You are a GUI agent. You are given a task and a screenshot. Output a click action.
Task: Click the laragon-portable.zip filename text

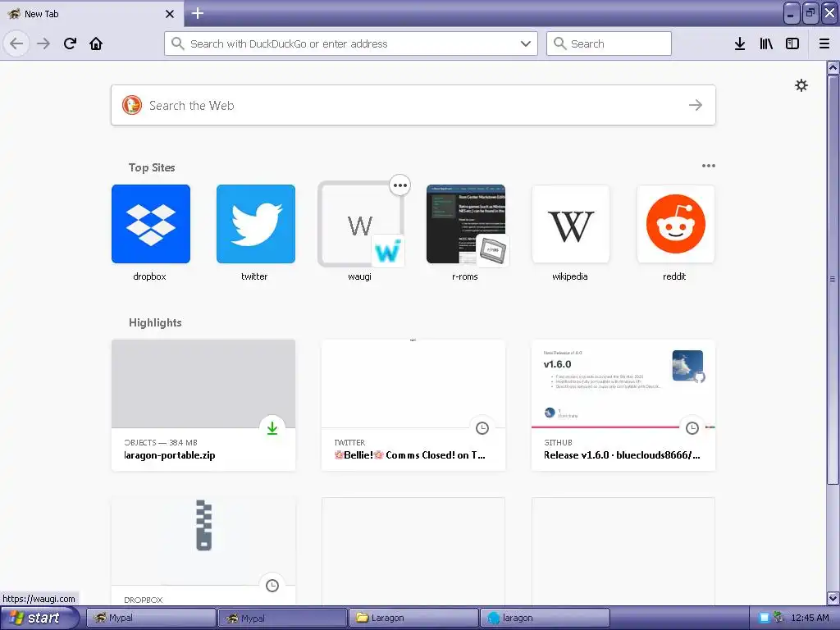tap(169, 455)
